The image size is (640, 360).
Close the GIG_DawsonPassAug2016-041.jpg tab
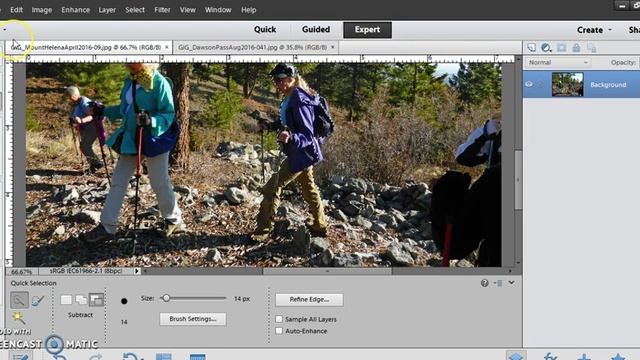coord(333,47)
